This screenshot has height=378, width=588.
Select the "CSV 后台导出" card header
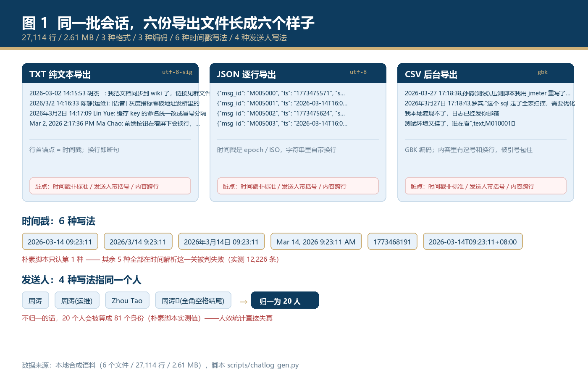coord(486,73)
